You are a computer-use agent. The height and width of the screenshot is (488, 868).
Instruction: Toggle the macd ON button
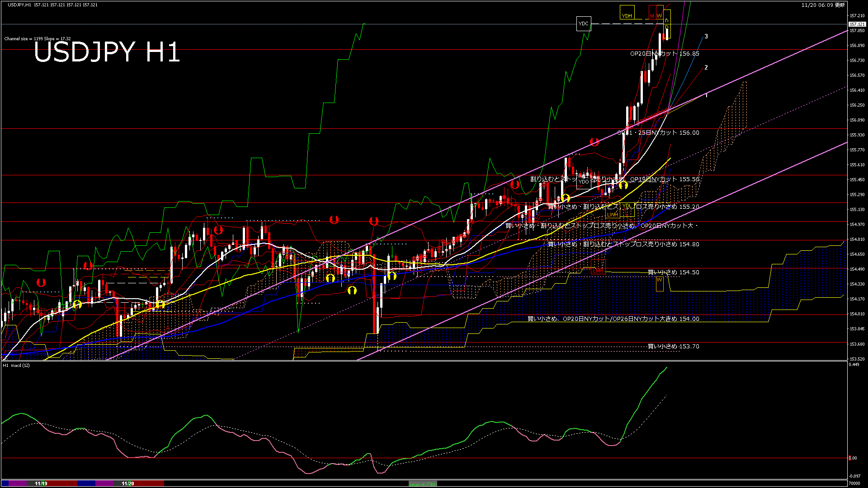tap(422, 484)
